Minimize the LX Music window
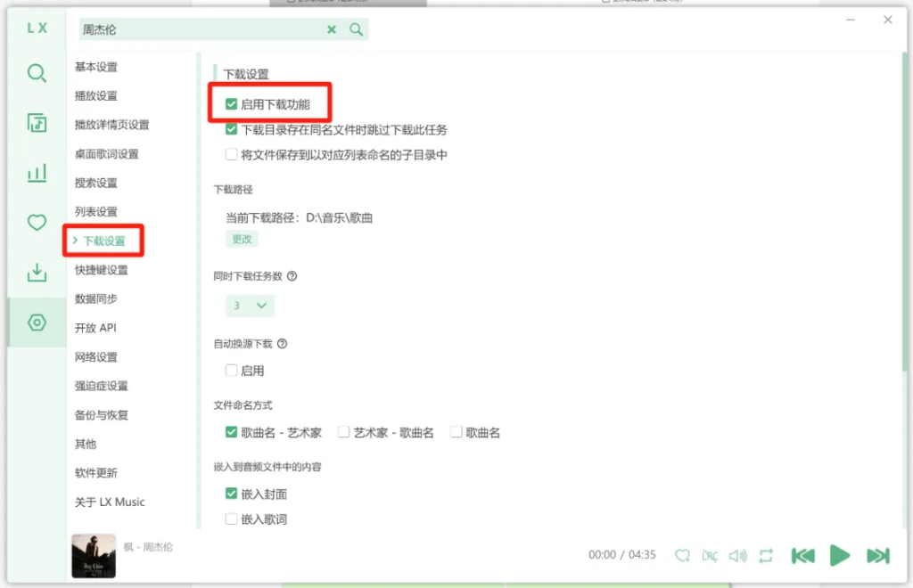 [x=851, y=20]
